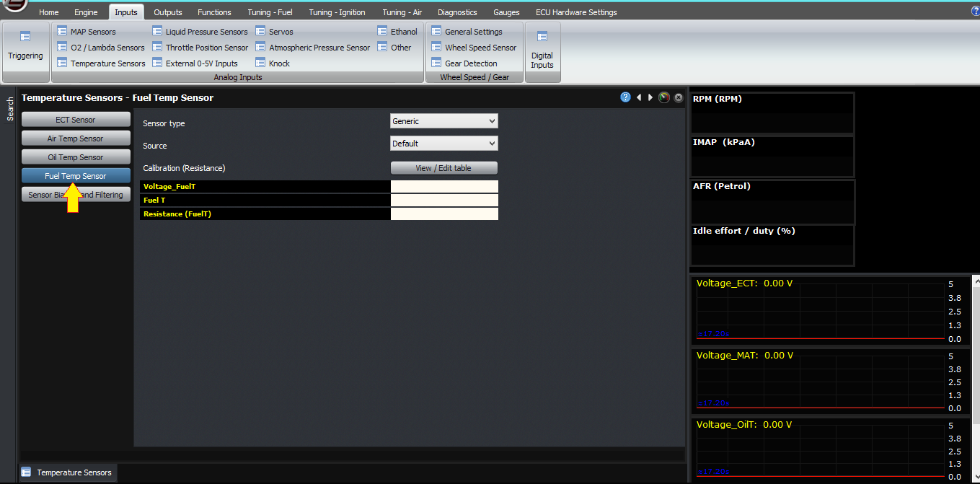Click Fuel T value field

[x=444, y=200]
